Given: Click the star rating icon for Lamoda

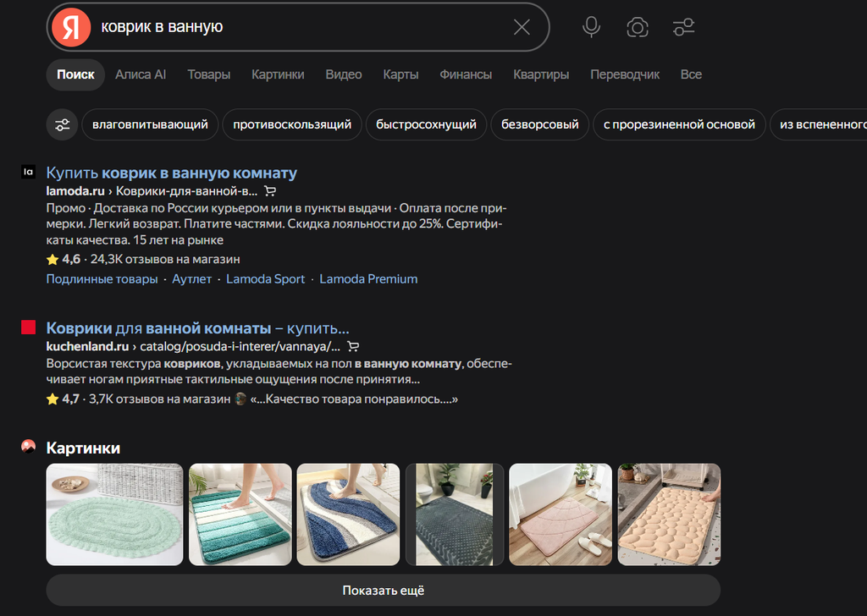Looking at the screenshot, I should tap(52, 259).
